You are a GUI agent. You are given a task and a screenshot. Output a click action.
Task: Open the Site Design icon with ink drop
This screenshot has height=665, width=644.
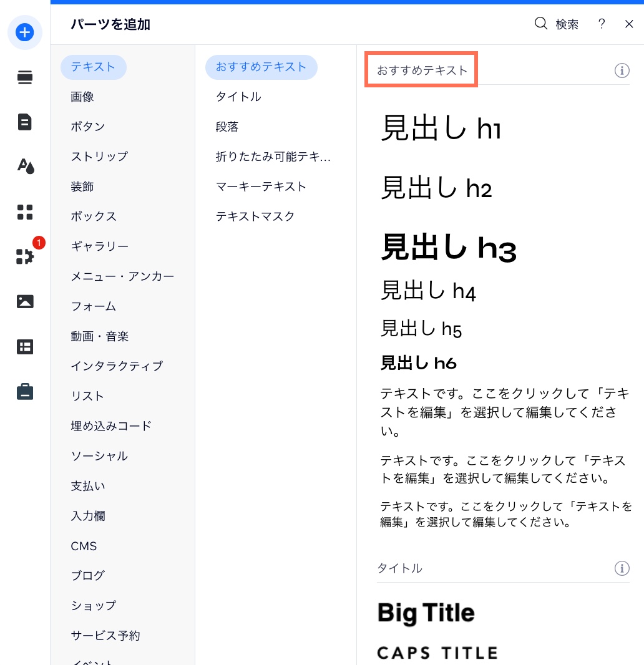click(24, 167)
